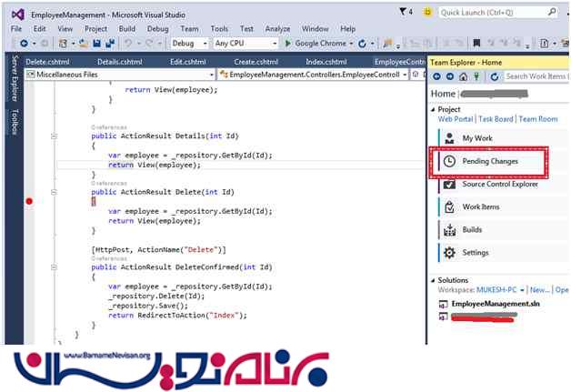Switch to the Create.cshtml tab
This screenshot has width=571, height=392.
click(255, 61)
